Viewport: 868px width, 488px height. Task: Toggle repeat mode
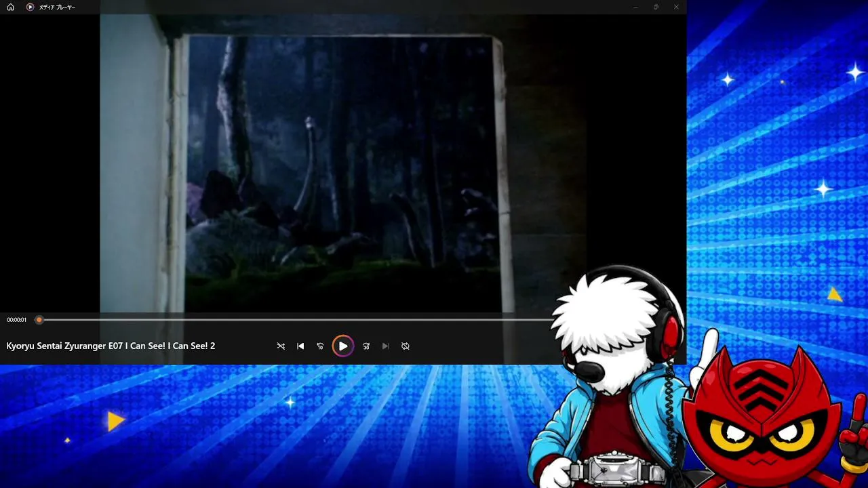click(x=406, y=346)
